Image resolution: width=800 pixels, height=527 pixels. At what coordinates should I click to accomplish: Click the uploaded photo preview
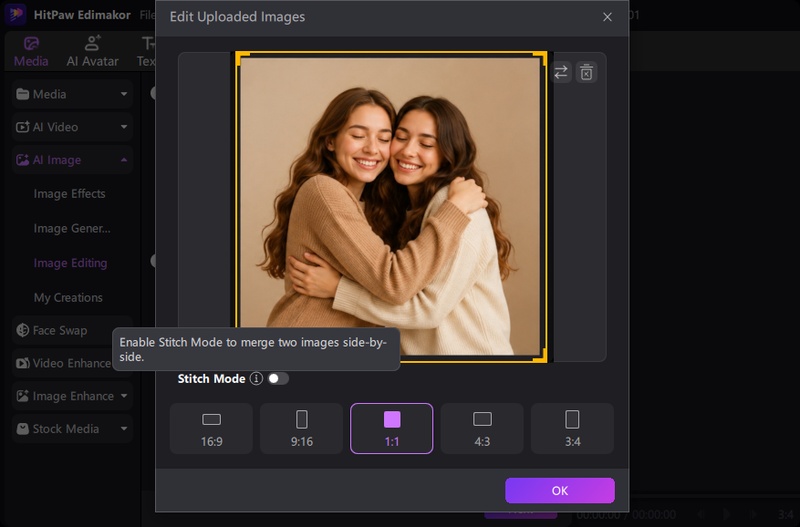[x=391, y=207]
